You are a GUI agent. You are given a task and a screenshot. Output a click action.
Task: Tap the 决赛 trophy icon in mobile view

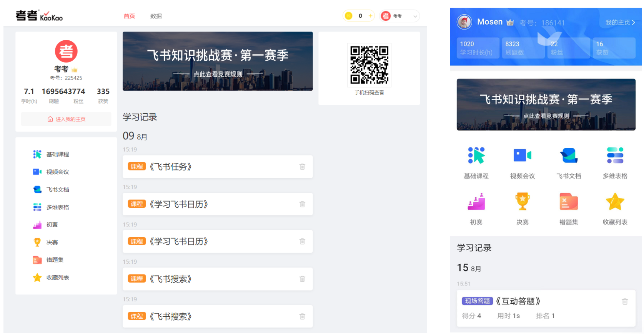[x=523, y=202]
